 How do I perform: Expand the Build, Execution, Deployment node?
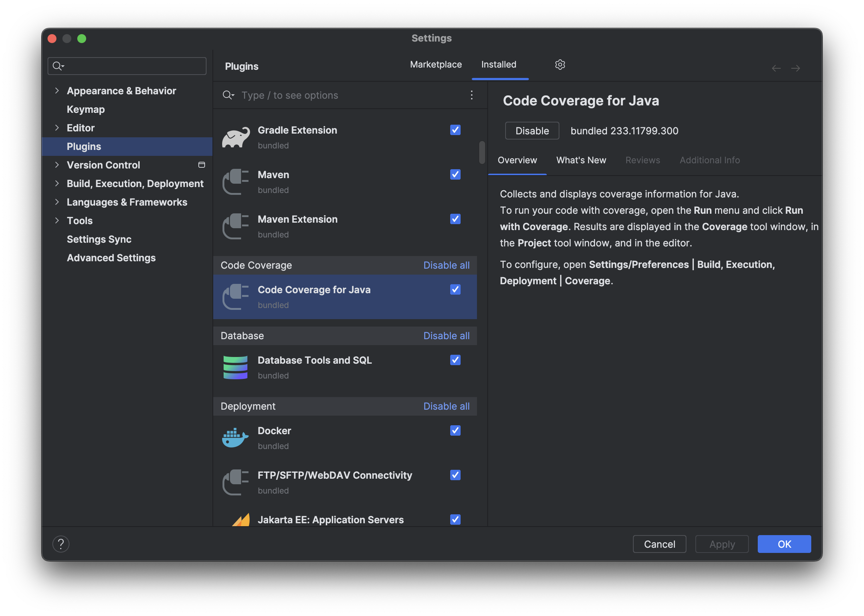pos(57,184)
